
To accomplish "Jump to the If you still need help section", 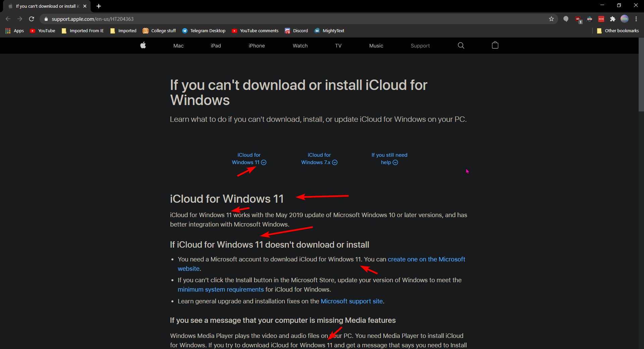I will (x=389, y=159).
